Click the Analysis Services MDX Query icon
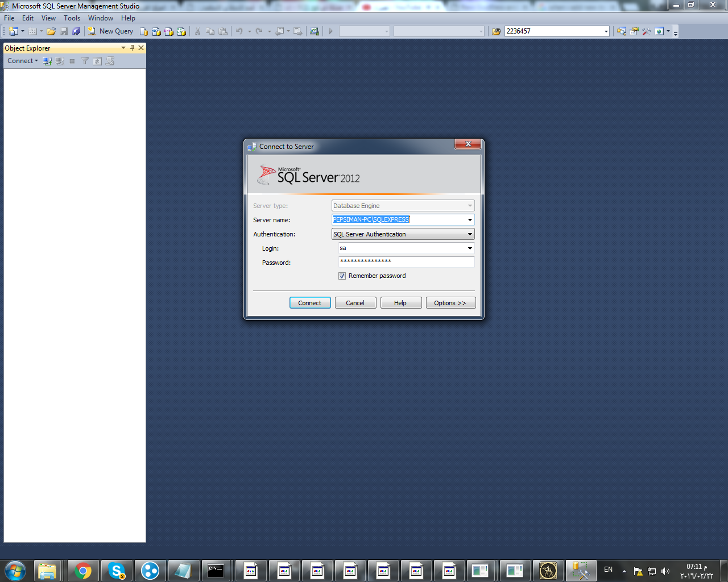 (x=156, y=31)
